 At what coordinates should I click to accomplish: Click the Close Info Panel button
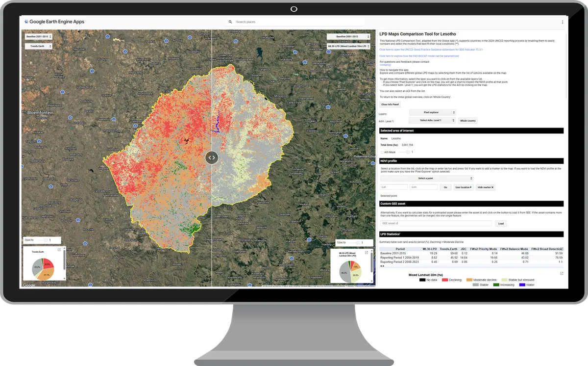tap(390, 105)
